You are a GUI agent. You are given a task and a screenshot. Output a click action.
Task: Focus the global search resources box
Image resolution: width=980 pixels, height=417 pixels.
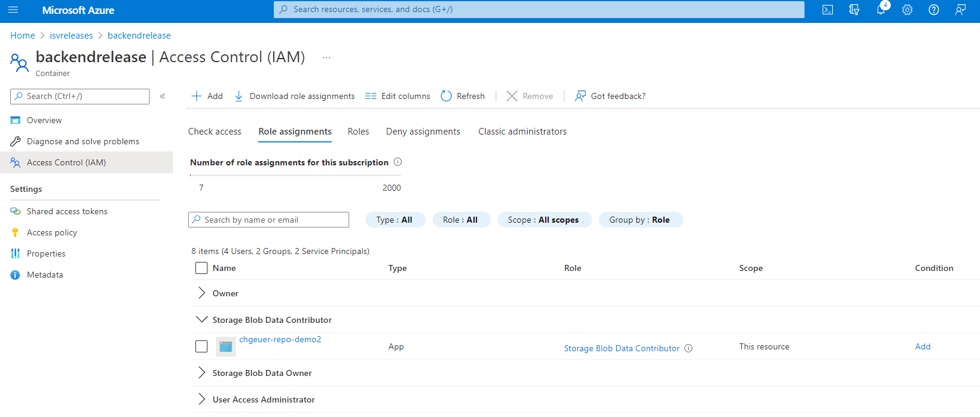click(539, 10)
